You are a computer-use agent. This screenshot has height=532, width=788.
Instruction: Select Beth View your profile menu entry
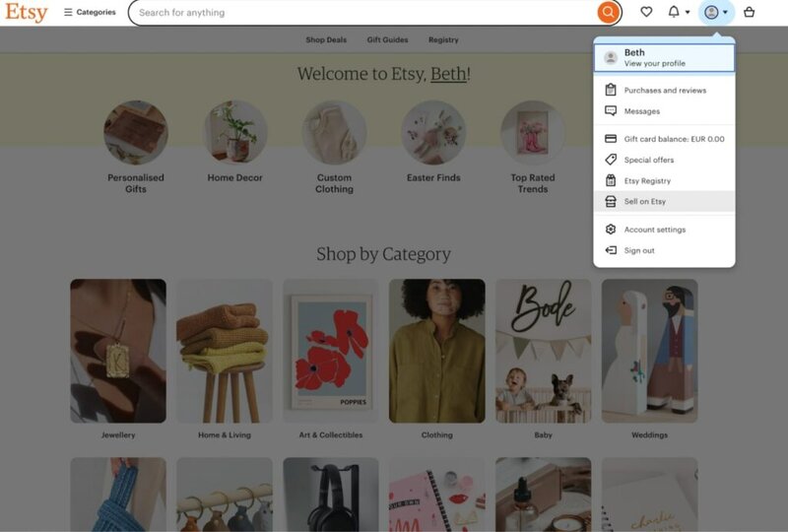tap(664, 58)
